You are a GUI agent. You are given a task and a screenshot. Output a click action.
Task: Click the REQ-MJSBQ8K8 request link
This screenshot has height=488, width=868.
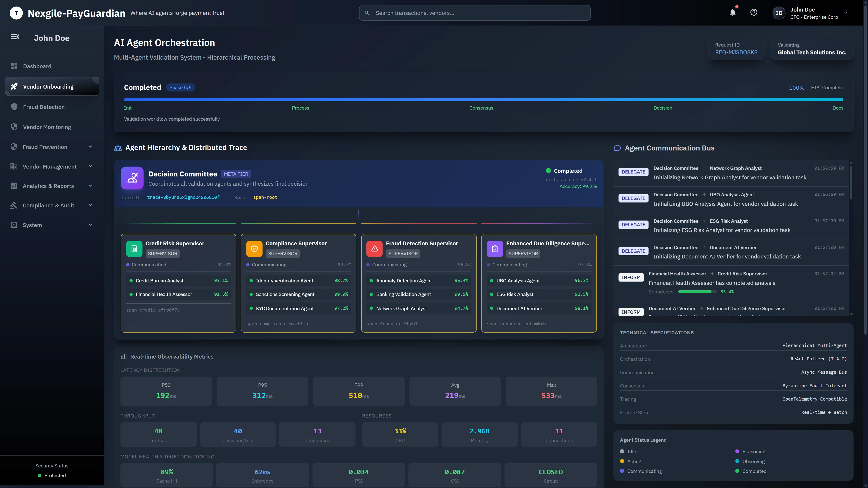pyautogui.click(x=736, y=53)
